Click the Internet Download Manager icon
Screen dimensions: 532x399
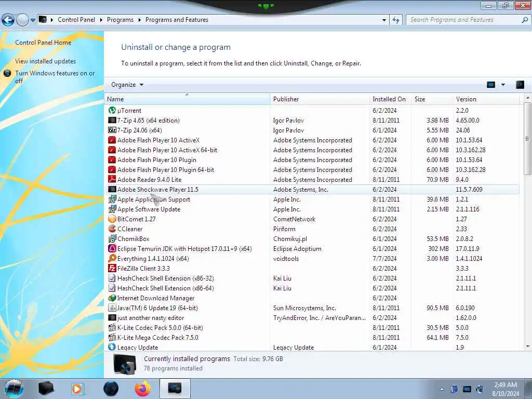(112, 298)
